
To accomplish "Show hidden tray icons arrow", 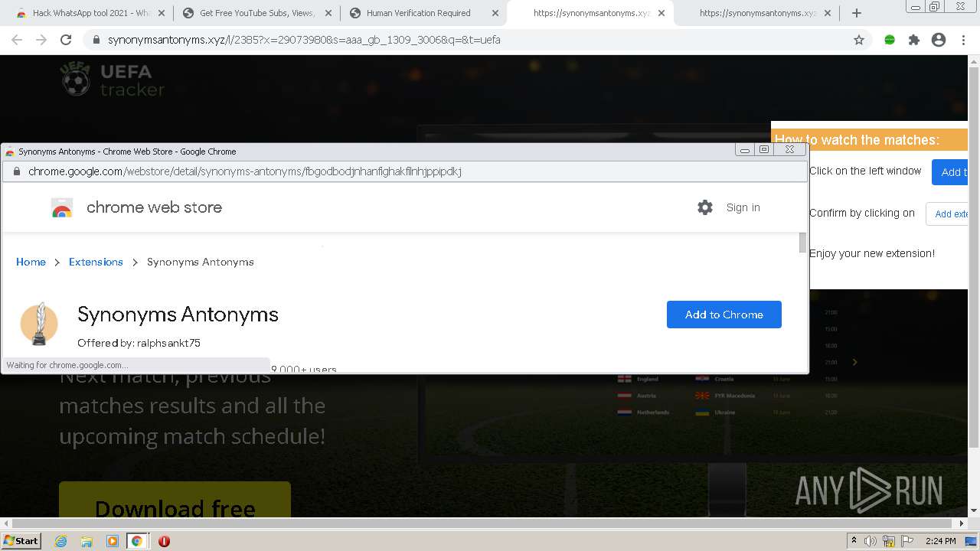I will tap(854, 541).
